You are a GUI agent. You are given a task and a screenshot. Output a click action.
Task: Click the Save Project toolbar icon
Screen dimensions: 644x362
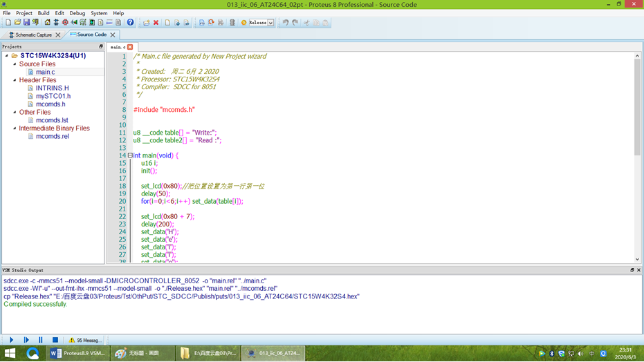[x=26, y=23]
